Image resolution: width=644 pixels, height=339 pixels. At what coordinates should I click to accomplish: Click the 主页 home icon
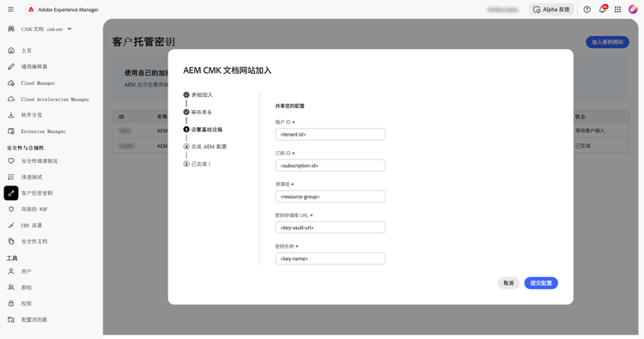[x=11, y=51]
